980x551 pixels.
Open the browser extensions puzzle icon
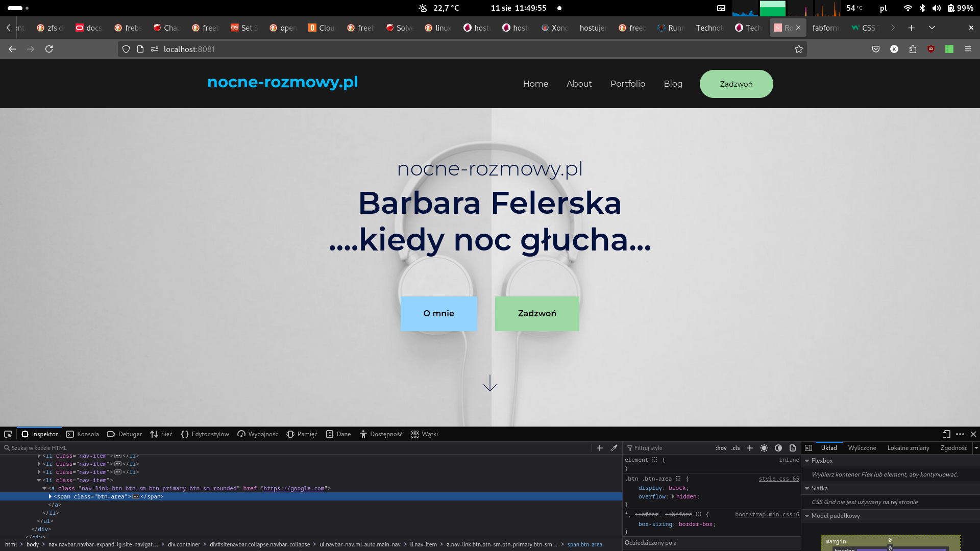pos(913,49)
